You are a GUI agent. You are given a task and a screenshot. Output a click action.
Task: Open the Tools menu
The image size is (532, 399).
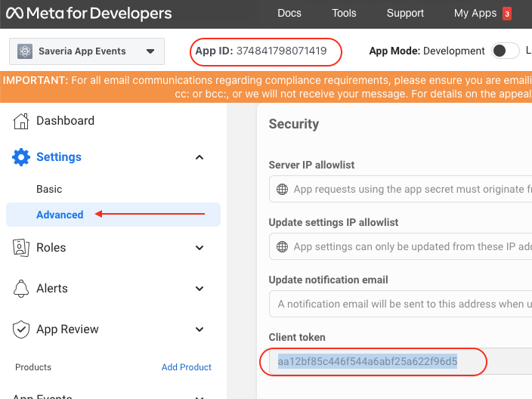344,14
